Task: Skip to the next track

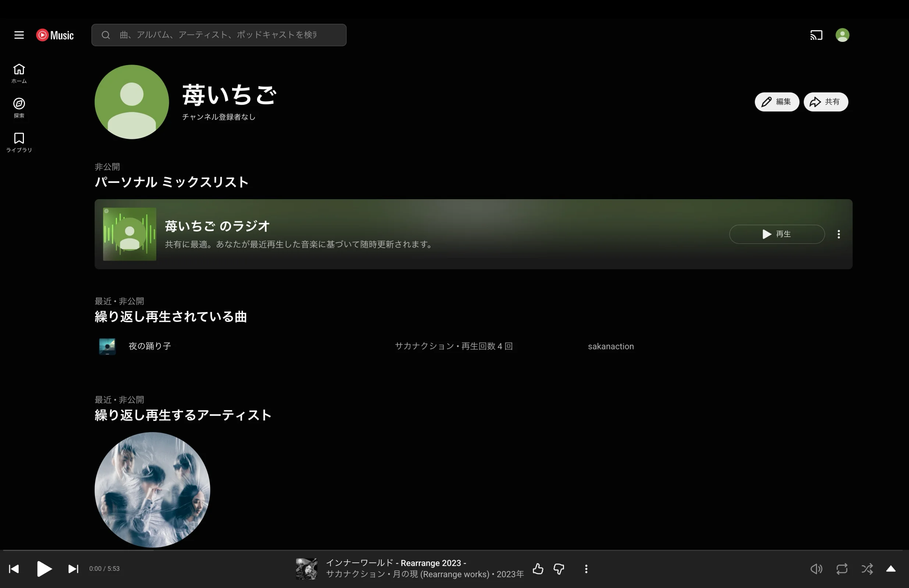Action: [73, 569]
